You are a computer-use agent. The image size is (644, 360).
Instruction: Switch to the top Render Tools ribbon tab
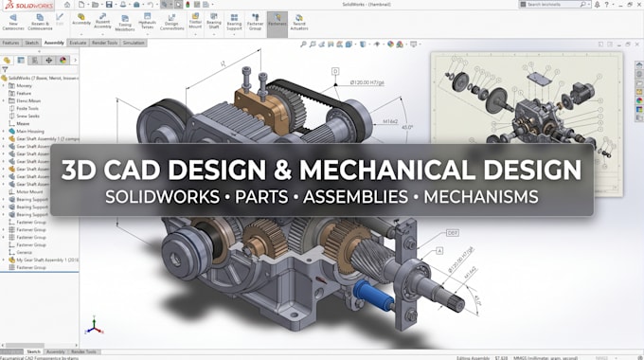pyautogui.click(x=105, y=43)
